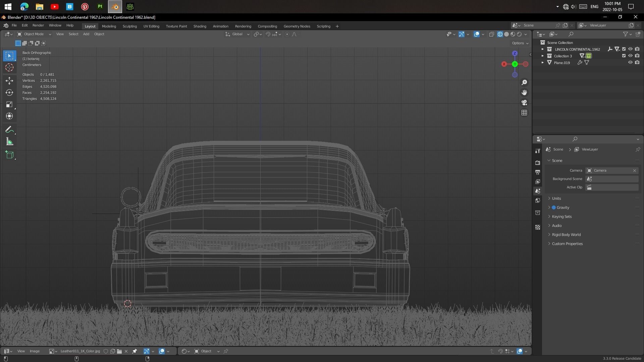The width and height of the screenshot is (644, 362).
Task: Pin the image in the image editor
Action: click(x=135, y=351)
